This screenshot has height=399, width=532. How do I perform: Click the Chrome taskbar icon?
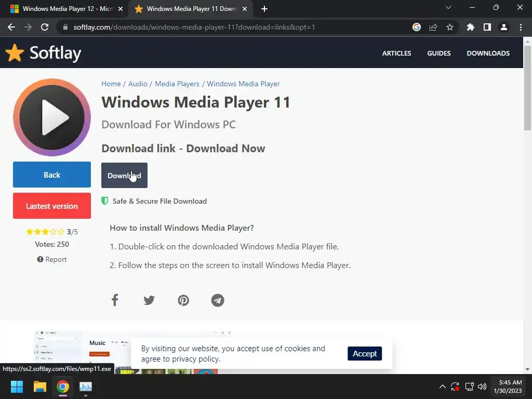pos(63,387)
